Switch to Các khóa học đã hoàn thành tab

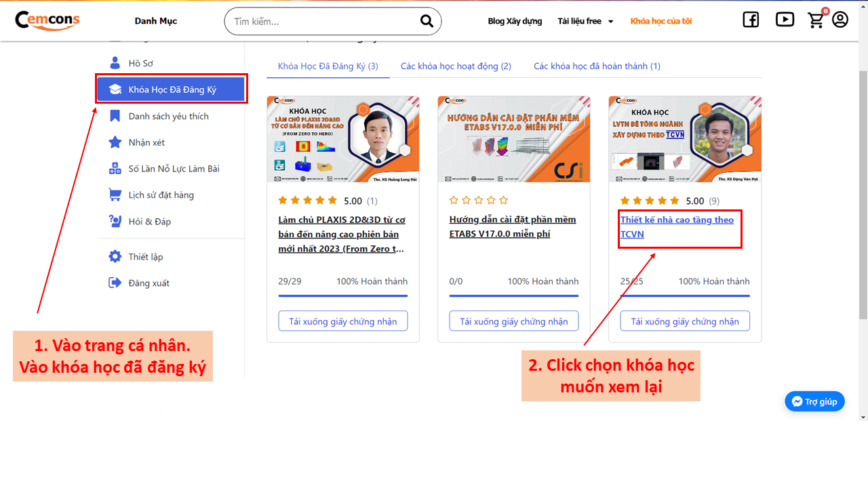click(597, 66)
